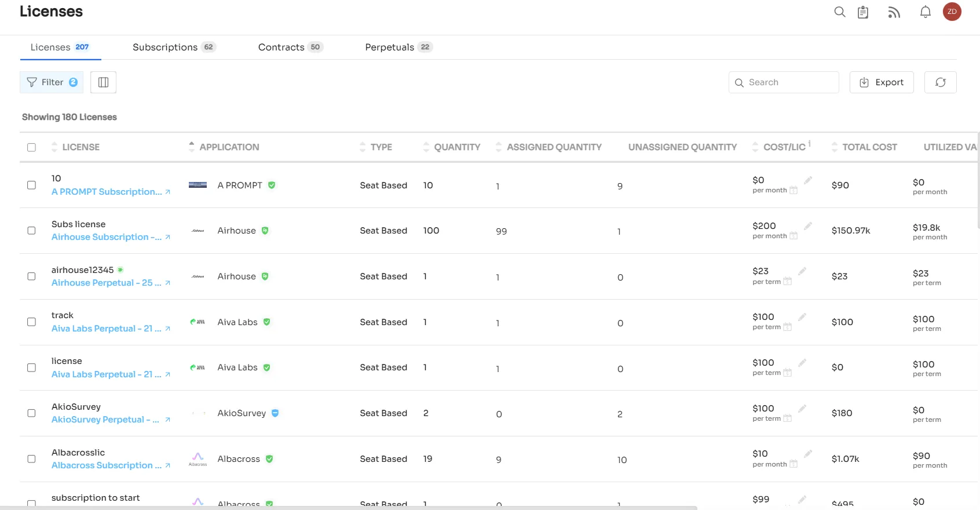Open the Filter button
Screen dimensions: 980x510
[52, 82]
